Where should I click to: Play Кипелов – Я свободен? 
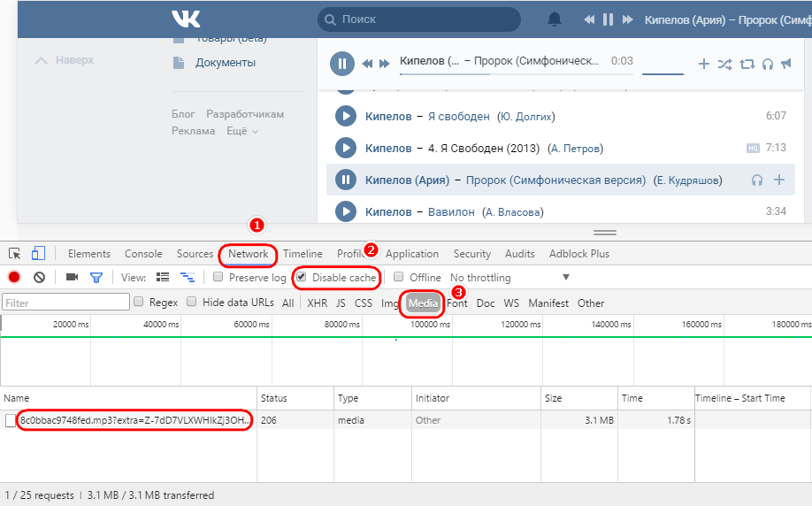(x=346, y=116)
